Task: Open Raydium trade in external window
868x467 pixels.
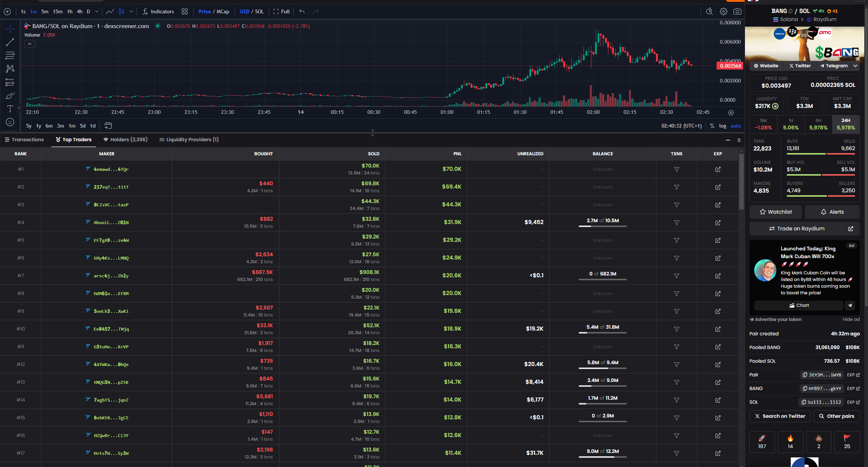Action: click(x=851, y=229)
